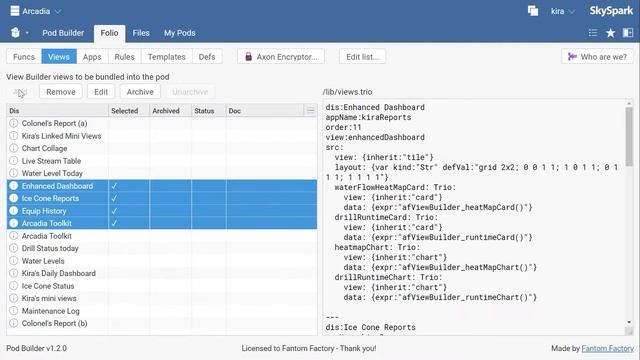Open the table column options menu icon
Viewport: 640px width, 360px height.
coord(311,111)
